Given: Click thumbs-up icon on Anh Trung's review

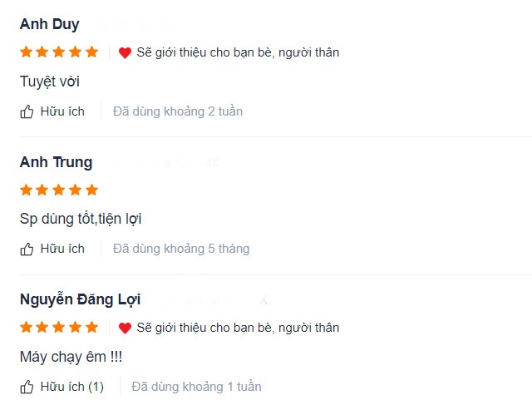Looking at the screenshot, I should coord(27,249).
